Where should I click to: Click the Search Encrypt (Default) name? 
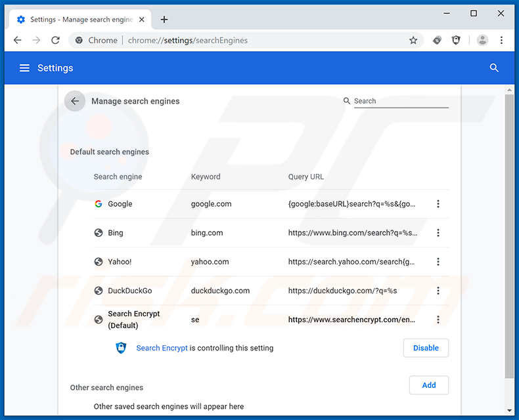(x=134, y=320)
